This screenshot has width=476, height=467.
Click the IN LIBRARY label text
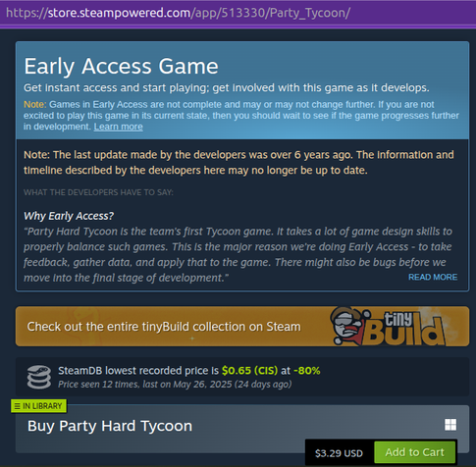(x=42, y=406)
